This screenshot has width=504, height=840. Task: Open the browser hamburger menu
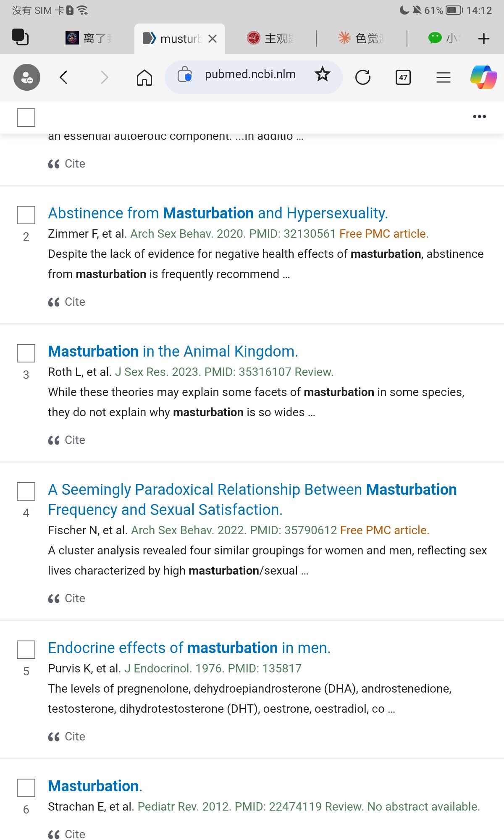[x=443, y=77]
